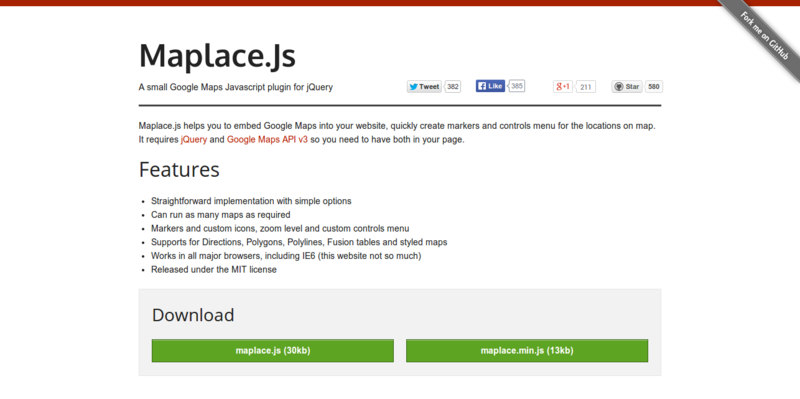Star the project on GitHub

pos(627,87)
